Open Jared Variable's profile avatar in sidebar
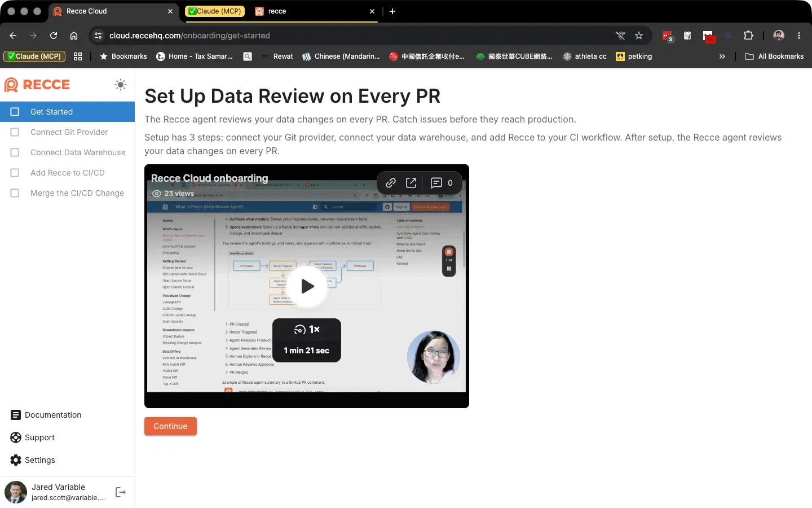This screenshot has width=812, height=508. tap(16, 492)
